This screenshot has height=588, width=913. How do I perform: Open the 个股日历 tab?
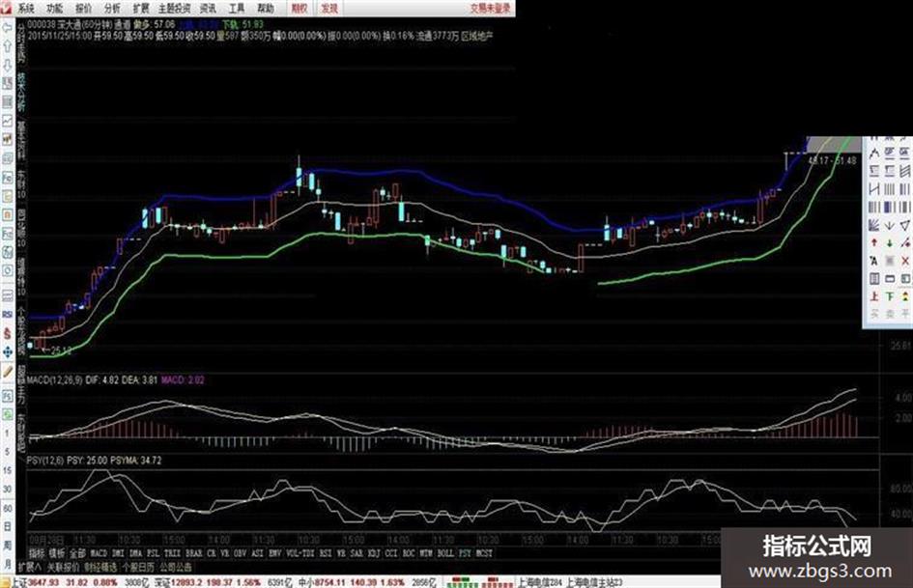click(138, 567)
